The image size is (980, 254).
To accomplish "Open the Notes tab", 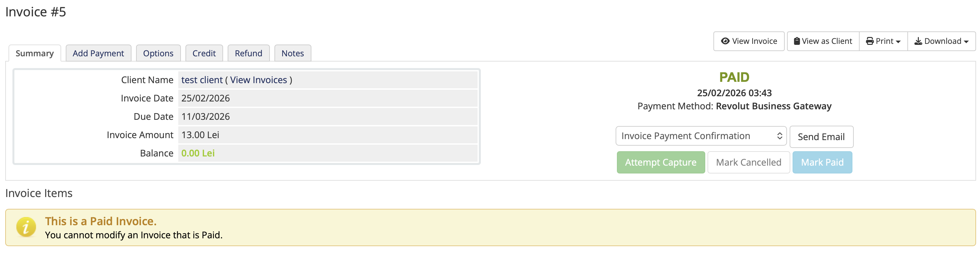I will [292, 53].
